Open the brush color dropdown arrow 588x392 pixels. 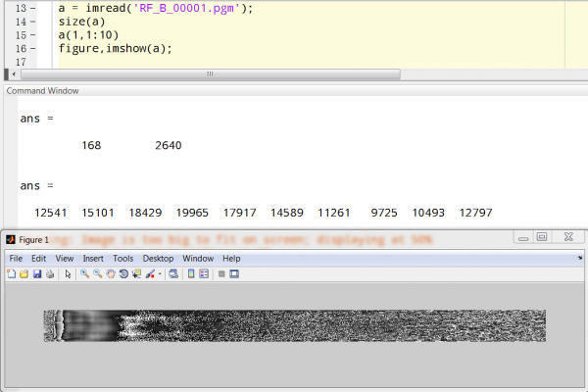[x=160, y=274]
